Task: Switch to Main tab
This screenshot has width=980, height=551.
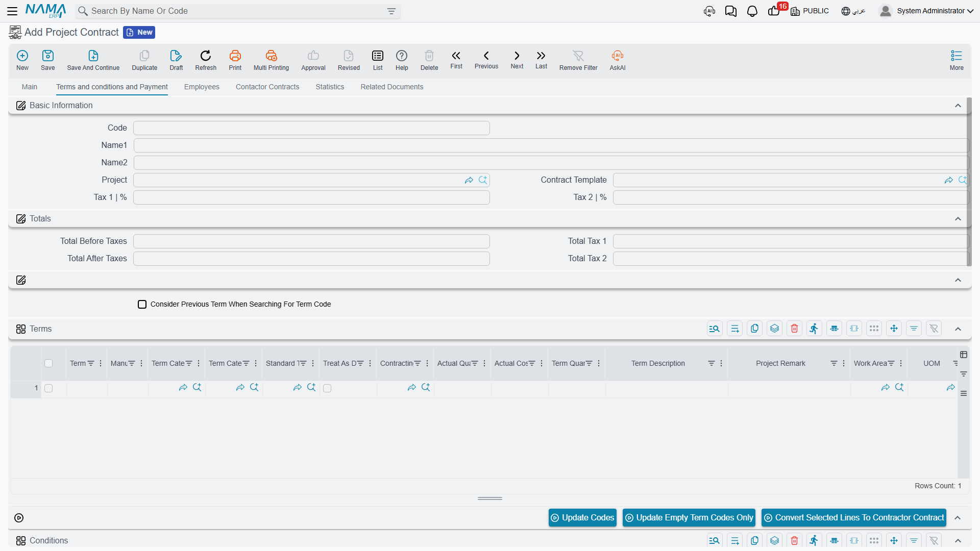Action: coord(30,87)
